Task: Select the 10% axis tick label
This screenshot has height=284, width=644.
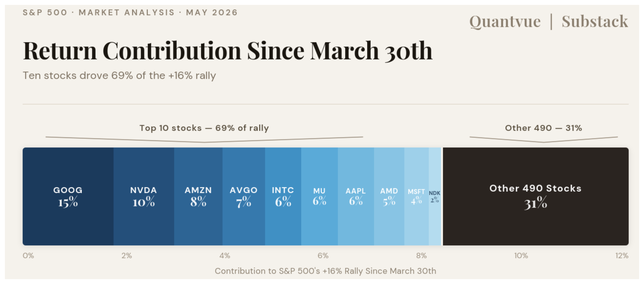Action: click(x=521, y=256)
